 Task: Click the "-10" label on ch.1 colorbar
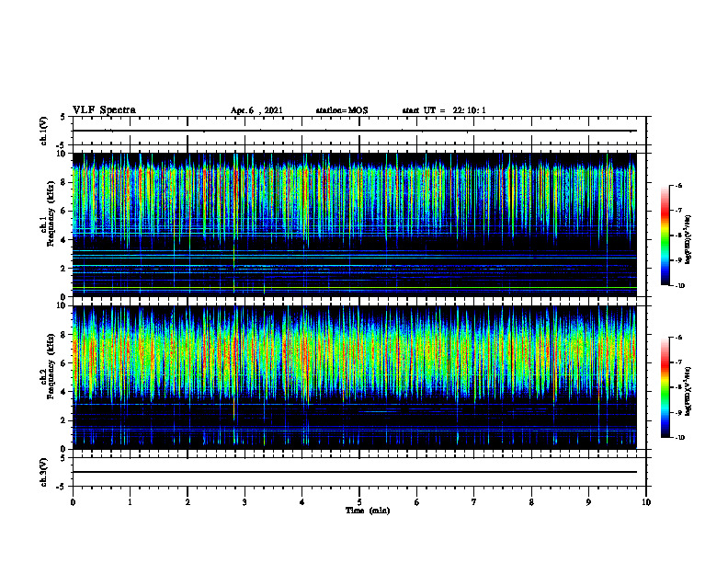(679, 286)
